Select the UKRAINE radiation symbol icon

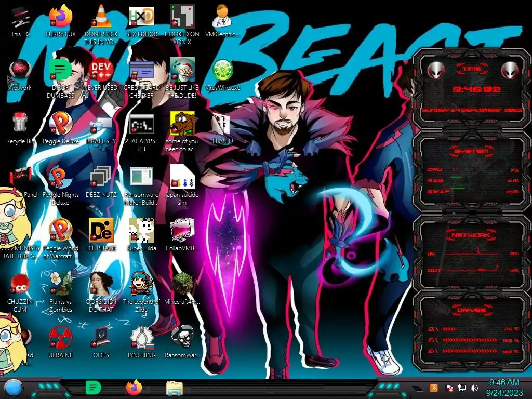pos(61,343)
